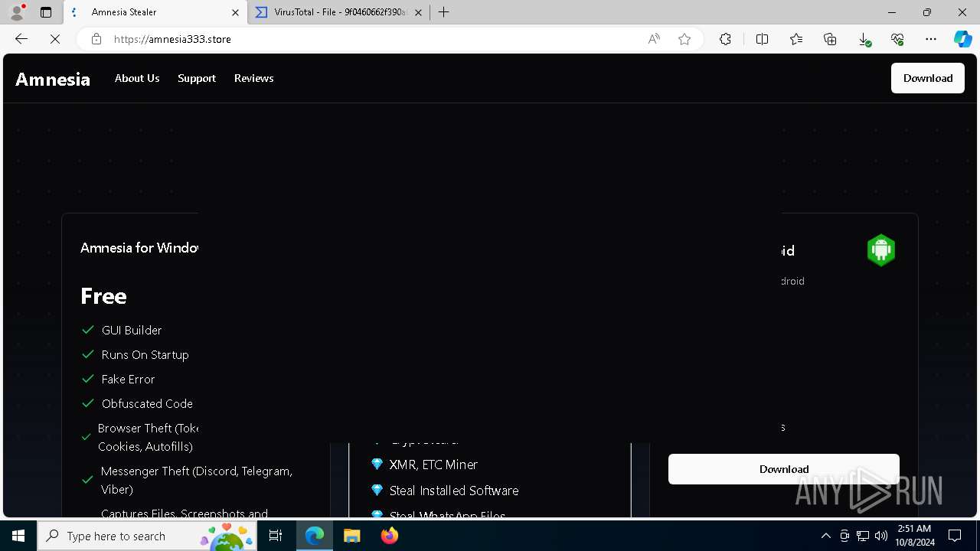Click the Free plan heading
The height and width of the screenshot is (551, 980).
point(103,296)
